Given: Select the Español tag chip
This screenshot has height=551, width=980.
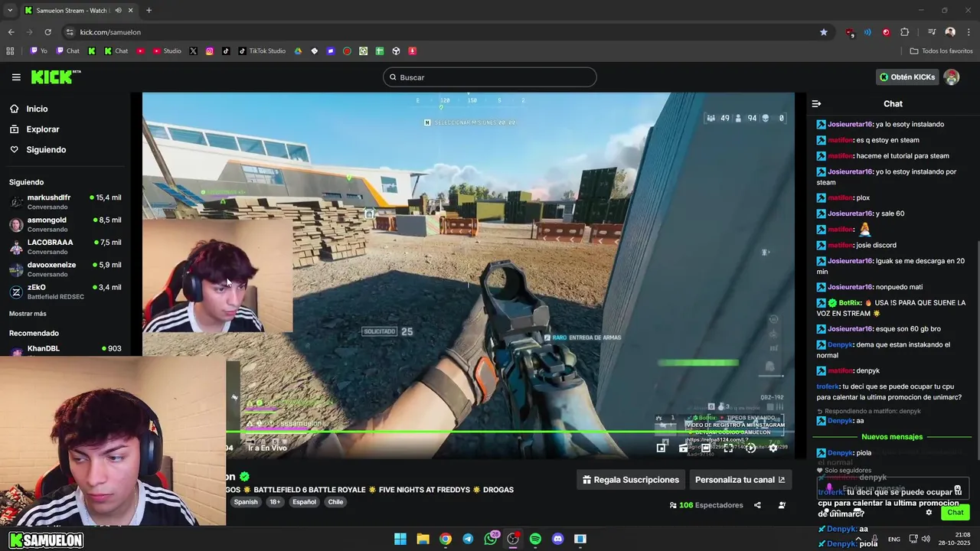Looking at the screenshot, I should (304, 502).
